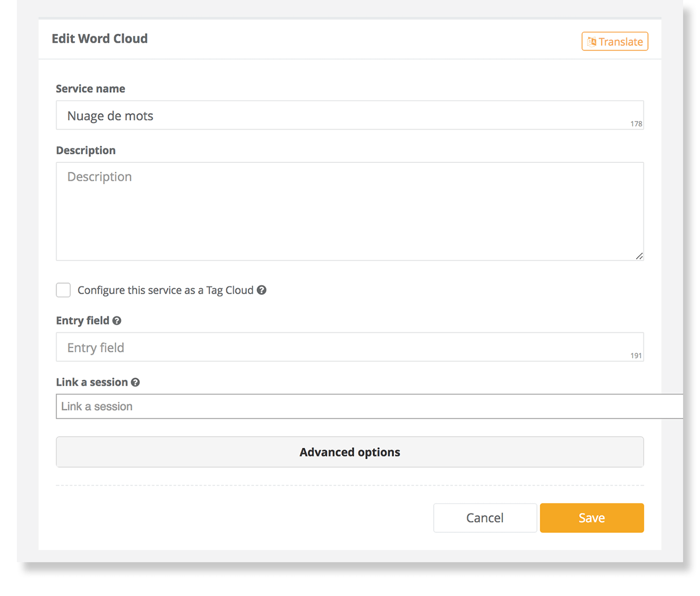Viewport: 700px width, 596px height.
Task: Expand the Advanced options section
Action: (350, 452)
